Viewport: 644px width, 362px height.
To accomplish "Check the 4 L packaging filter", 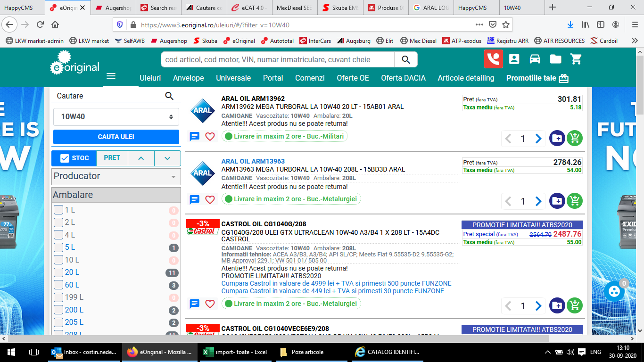I will 58,235.
